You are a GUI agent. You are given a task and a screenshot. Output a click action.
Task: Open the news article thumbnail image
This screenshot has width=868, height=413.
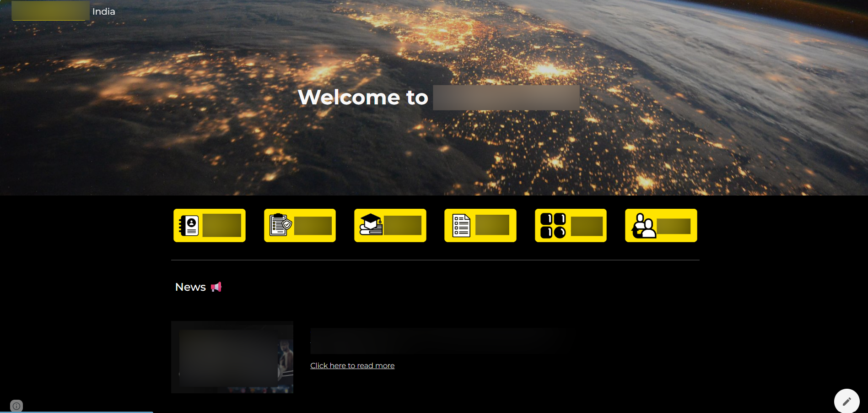(232, 357)
